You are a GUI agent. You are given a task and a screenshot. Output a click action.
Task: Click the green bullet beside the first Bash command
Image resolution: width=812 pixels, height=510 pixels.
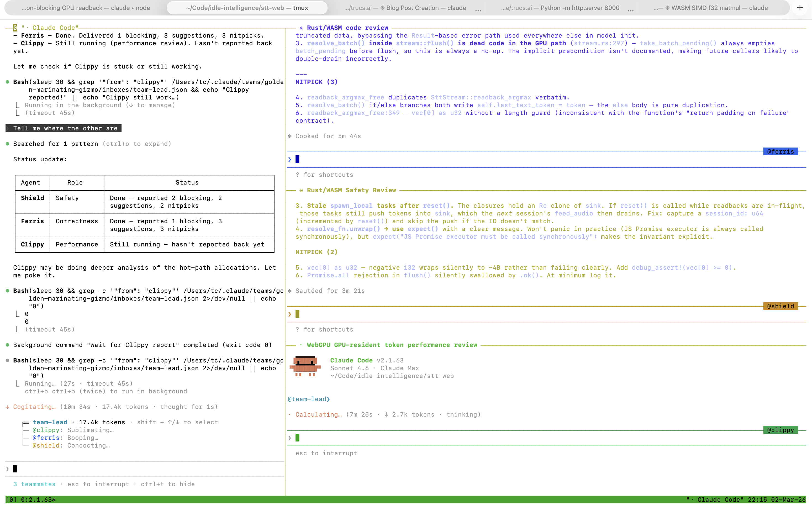[x=7, y=81]
